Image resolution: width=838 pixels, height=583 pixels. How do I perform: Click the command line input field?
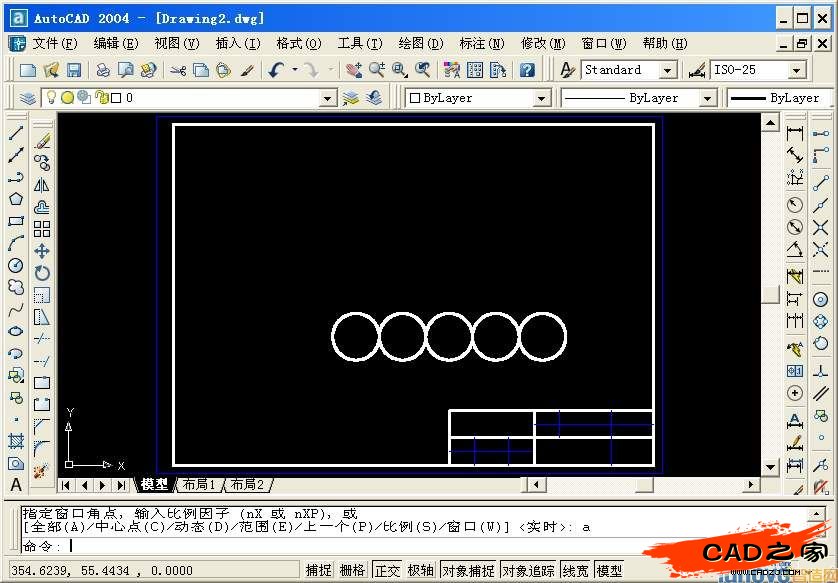(x=400, y=546)
